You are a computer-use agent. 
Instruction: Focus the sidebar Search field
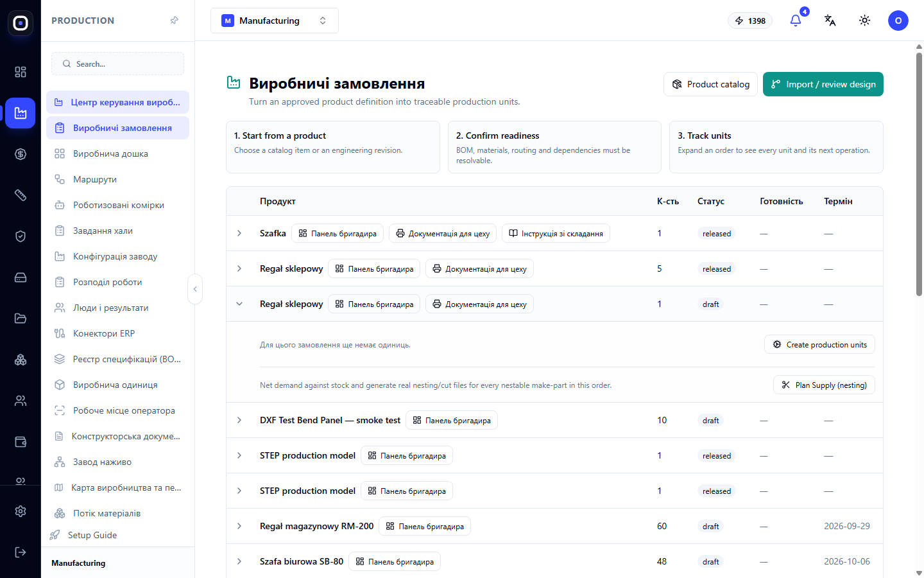pyautogui.click(x=117, y=64)
